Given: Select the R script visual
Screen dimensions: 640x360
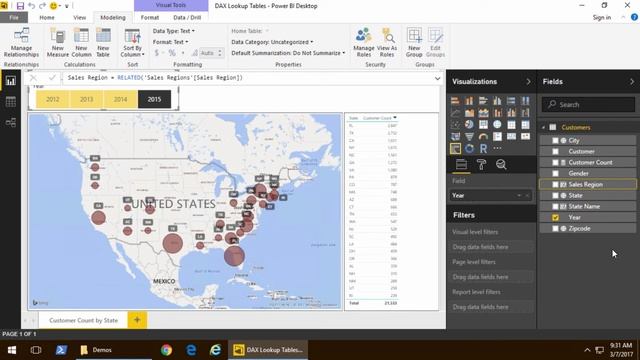Looking at the screenshot, I should coord(483,149).
